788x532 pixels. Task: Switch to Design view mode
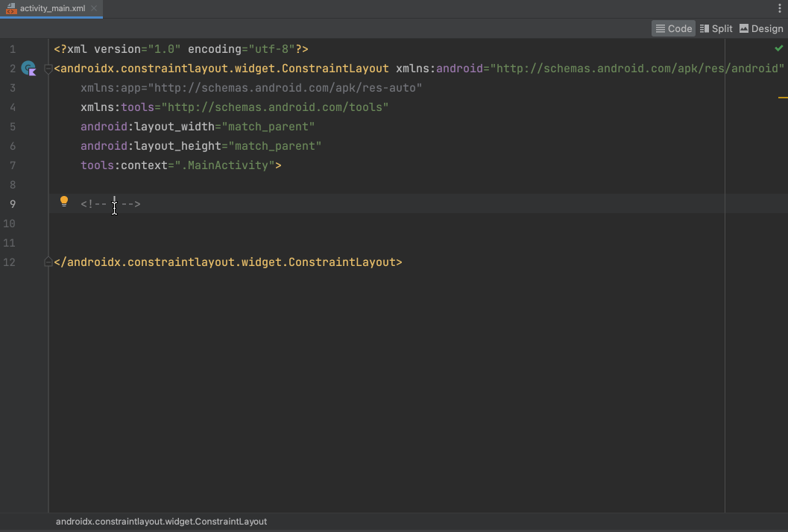(x=761, y=28)
